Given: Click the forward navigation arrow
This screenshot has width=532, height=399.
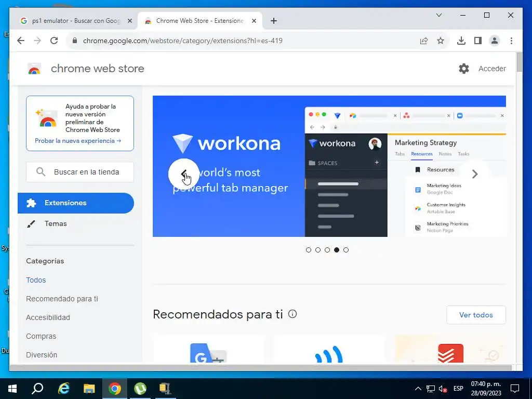Looking at the screenshot, I should click(x=37, y=41).
